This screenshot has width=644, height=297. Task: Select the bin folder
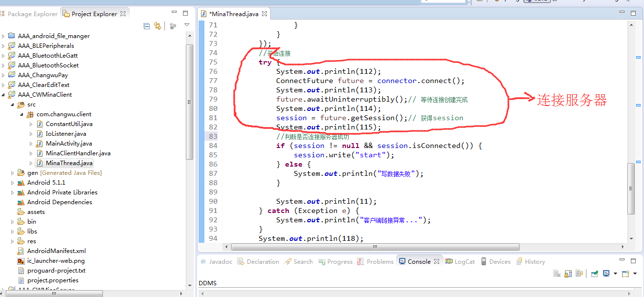pyautogui.click(x=31, y=222)
